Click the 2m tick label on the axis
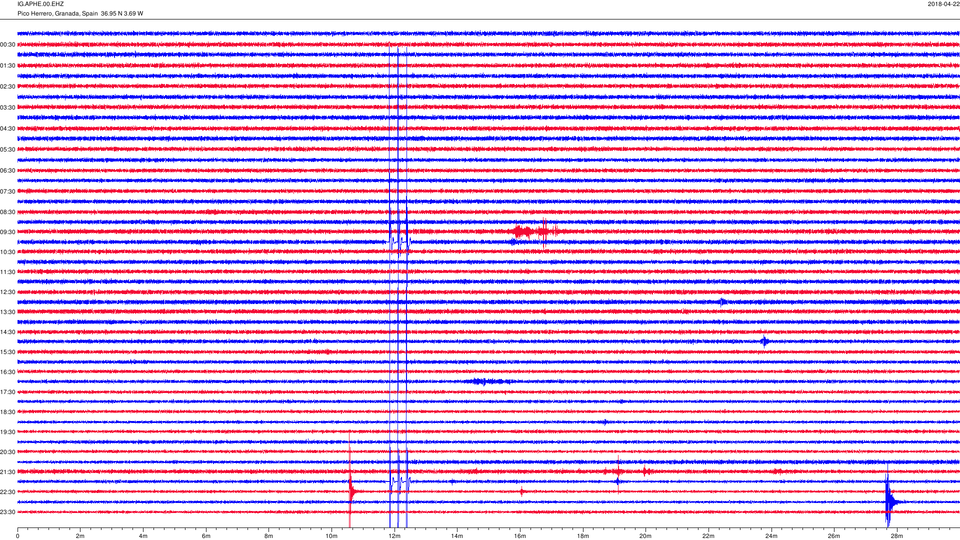 80,536
